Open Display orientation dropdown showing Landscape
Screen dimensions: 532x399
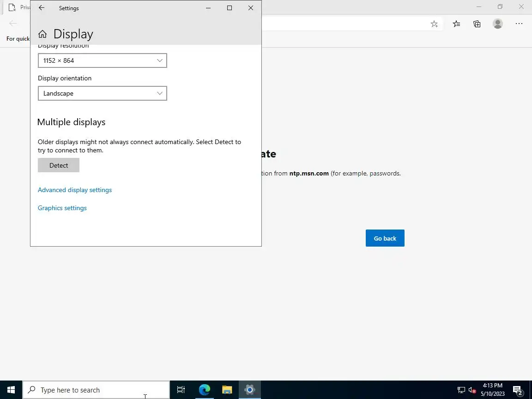pyautogui.click(x=103, y=93)
